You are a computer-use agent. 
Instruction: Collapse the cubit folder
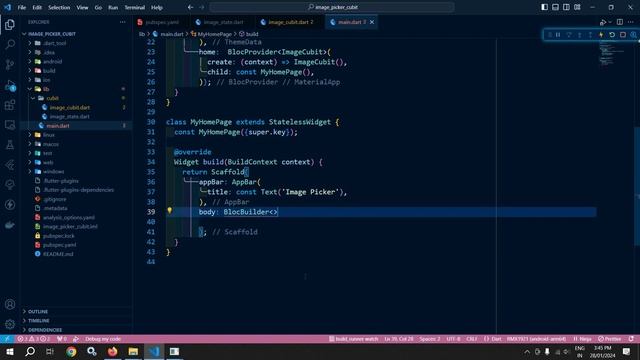[x=76, y=98]
